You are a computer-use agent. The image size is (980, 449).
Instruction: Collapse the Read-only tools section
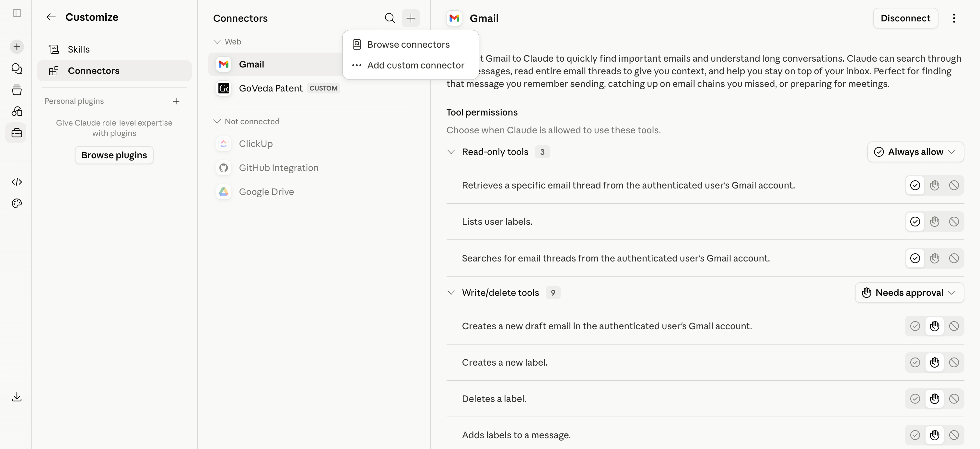[x=451, y=152]
